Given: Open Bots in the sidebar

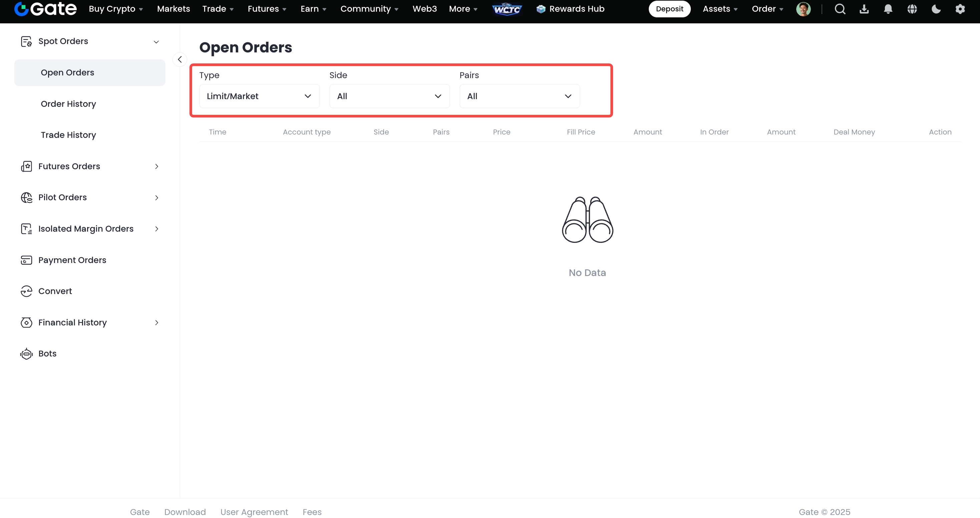Looking at the screenshot, I should tap(47, 353).
